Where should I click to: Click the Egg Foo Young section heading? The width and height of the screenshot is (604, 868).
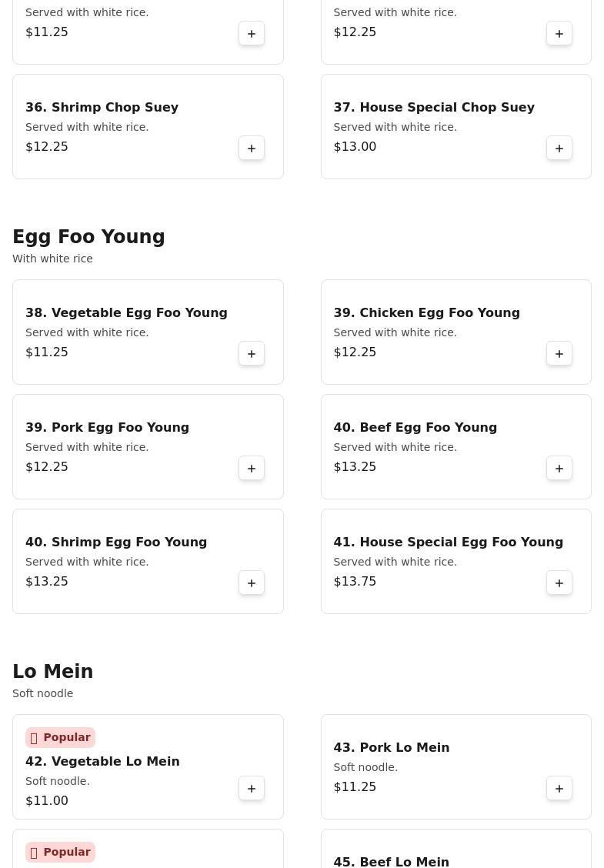tap(88, 237)
